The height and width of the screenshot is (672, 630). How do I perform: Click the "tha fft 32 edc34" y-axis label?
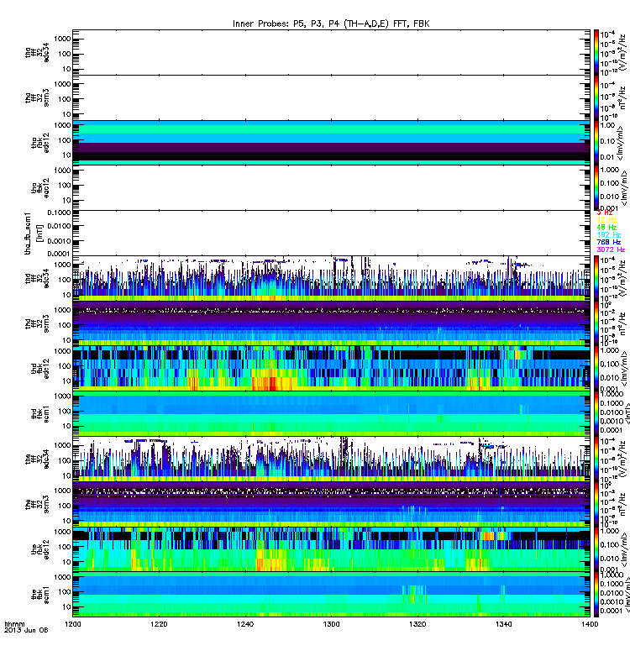[x=37, y=52]
